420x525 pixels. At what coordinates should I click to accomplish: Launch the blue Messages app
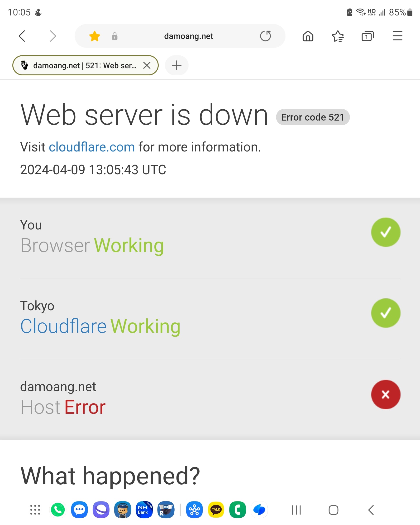click(79, 510)
